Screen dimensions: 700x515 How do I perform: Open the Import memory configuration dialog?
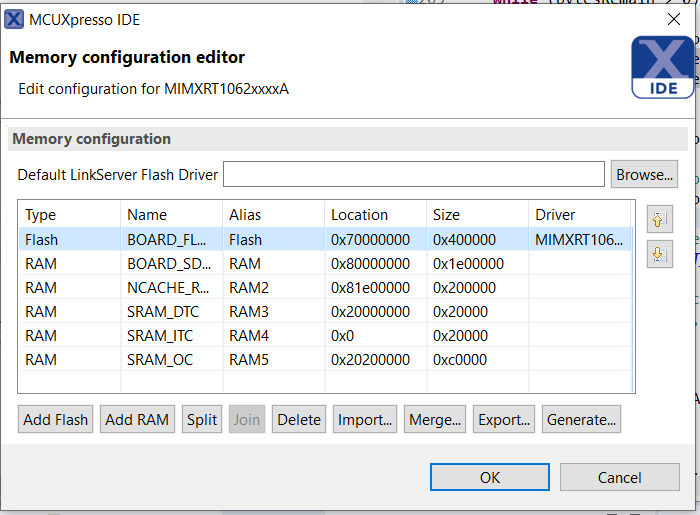365,420
